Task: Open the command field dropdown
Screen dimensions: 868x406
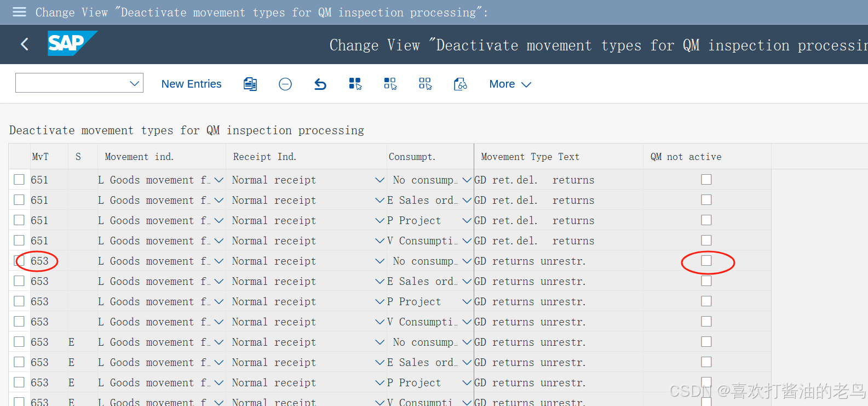Action: [134, 83]
